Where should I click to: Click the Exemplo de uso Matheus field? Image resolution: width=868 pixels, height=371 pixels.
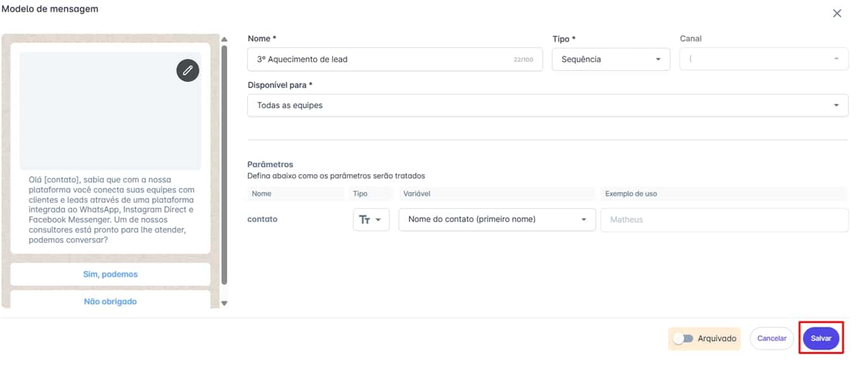(724, 220)
